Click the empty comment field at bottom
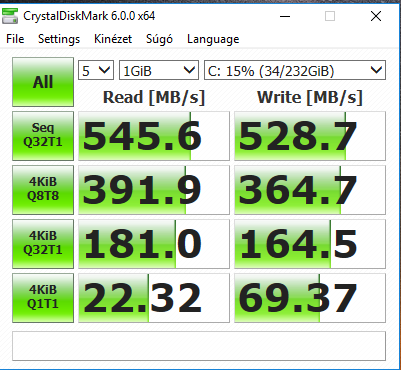Image resolution: width=401 pixels, height=370 pixels. click(199, 346)
